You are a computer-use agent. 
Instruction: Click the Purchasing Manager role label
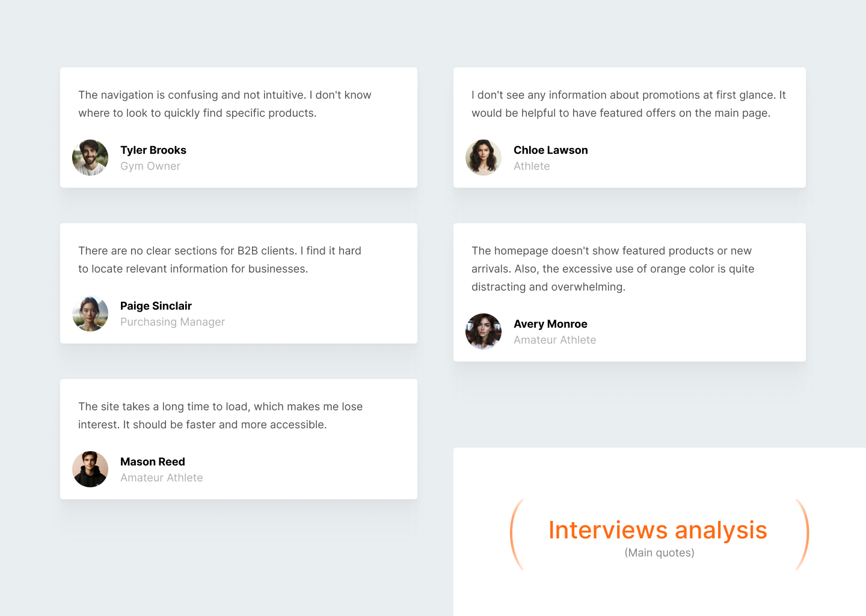pos(173,322)
